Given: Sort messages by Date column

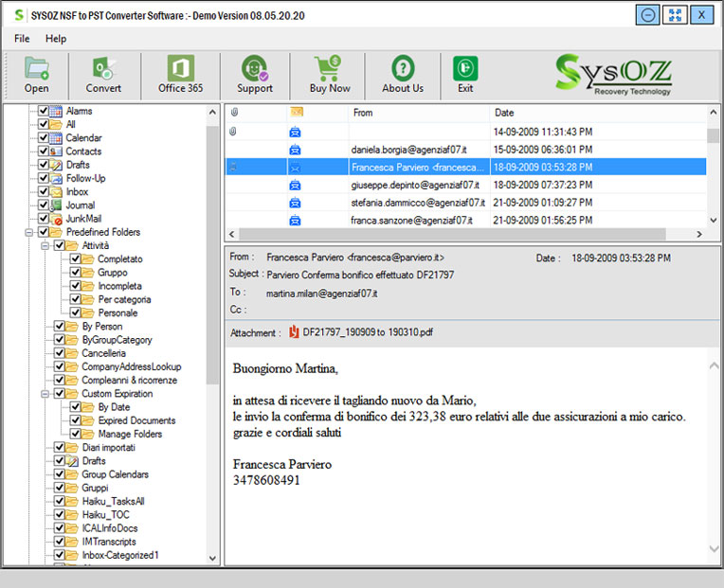Looking at the screenshot, I should (598, 113).
